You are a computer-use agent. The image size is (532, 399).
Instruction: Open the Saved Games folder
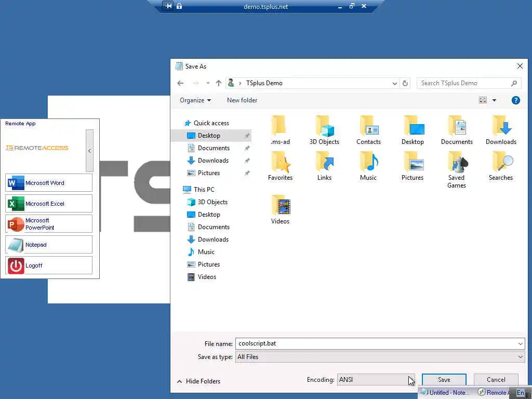click(x=457, y=170)
